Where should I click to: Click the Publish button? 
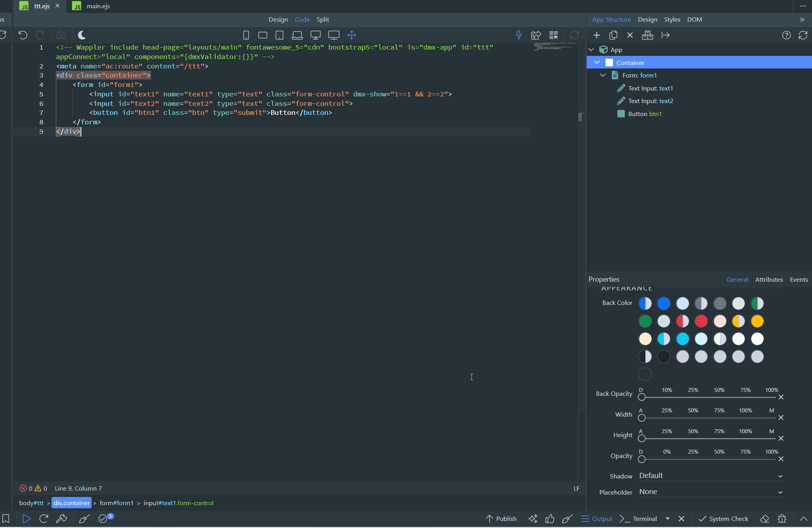(x=501, y=519)
